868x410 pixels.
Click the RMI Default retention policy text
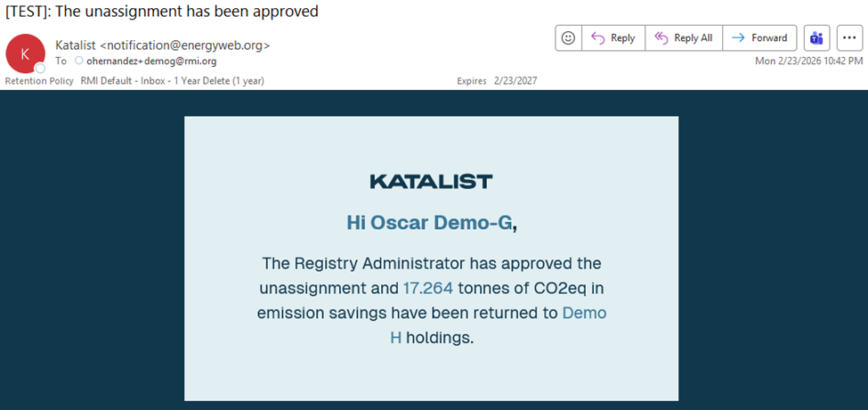(172, 81)
